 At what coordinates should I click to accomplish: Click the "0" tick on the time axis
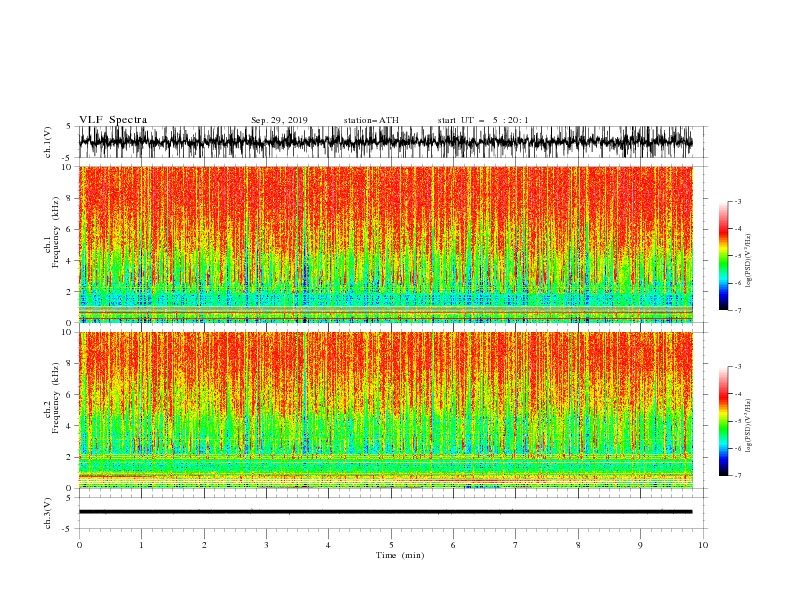[79, 545]
